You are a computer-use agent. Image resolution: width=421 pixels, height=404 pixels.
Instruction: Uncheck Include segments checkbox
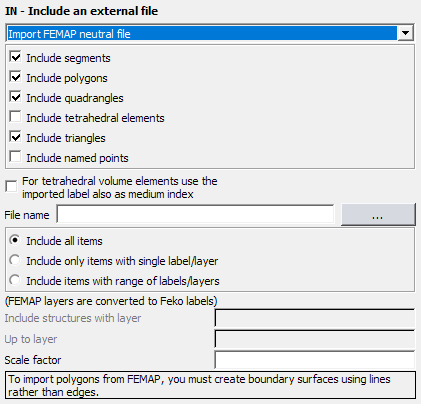pyautogui.click(x=15, y=57)
